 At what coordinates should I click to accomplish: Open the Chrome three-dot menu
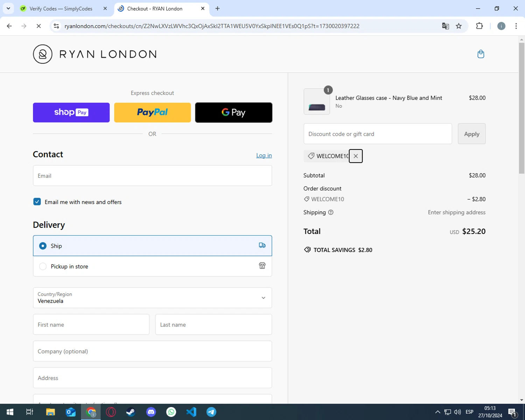coord(516,26)
